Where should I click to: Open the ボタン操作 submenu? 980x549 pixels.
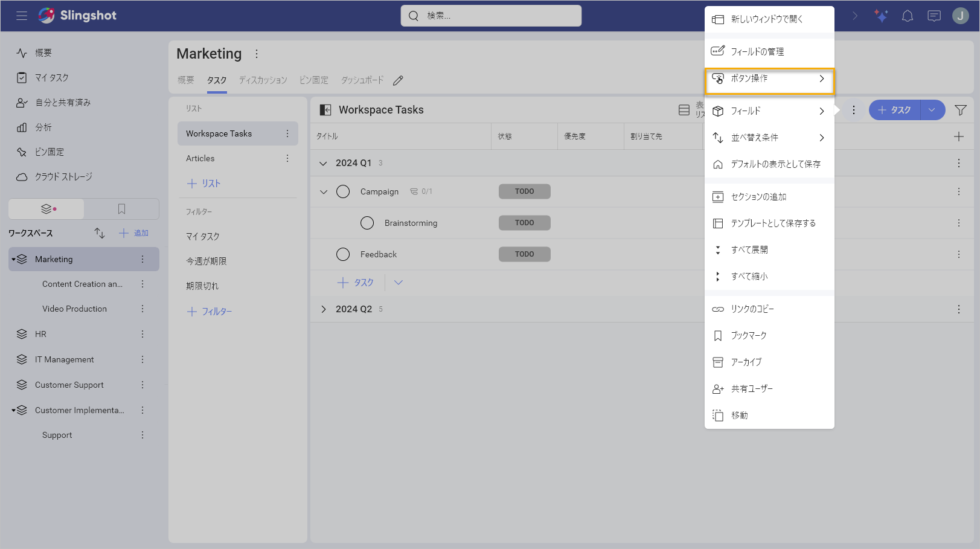pyautogui.click(x=769, y=79)
